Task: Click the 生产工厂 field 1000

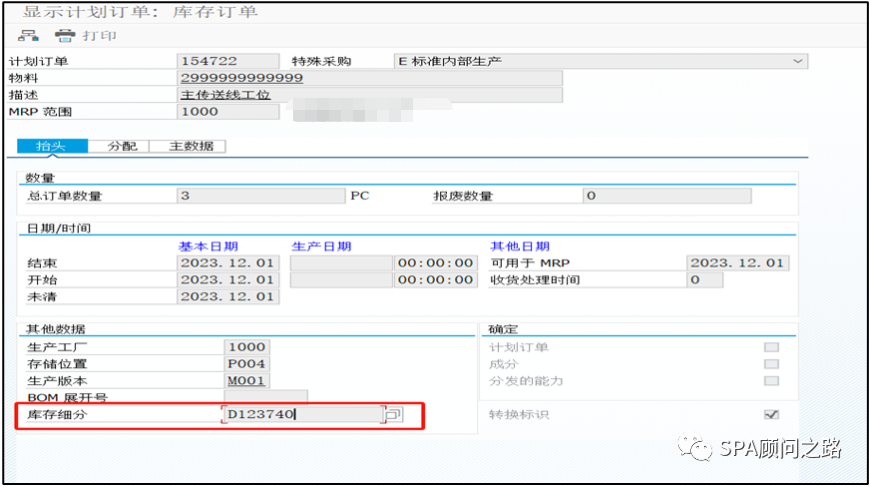Action: pos(247,347)
